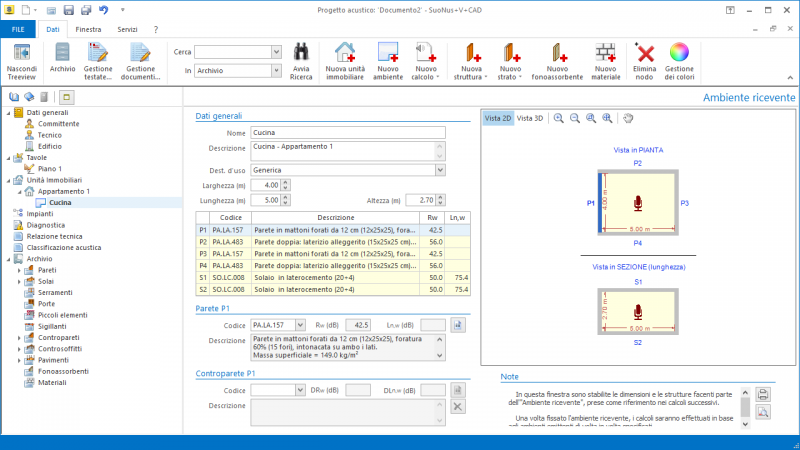Open Classificazione acustica tree item
Screen dimensions: 800x450
(x=64, y=247)
